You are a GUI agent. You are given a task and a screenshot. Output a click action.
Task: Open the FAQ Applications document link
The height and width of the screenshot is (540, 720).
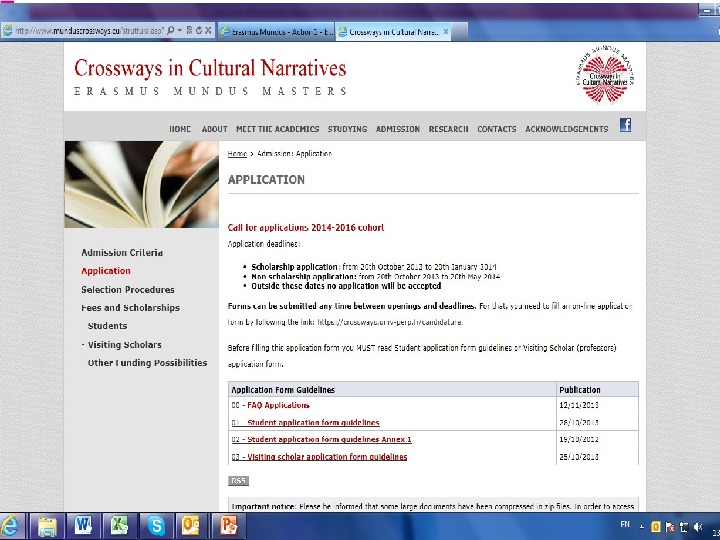(278, 405)
